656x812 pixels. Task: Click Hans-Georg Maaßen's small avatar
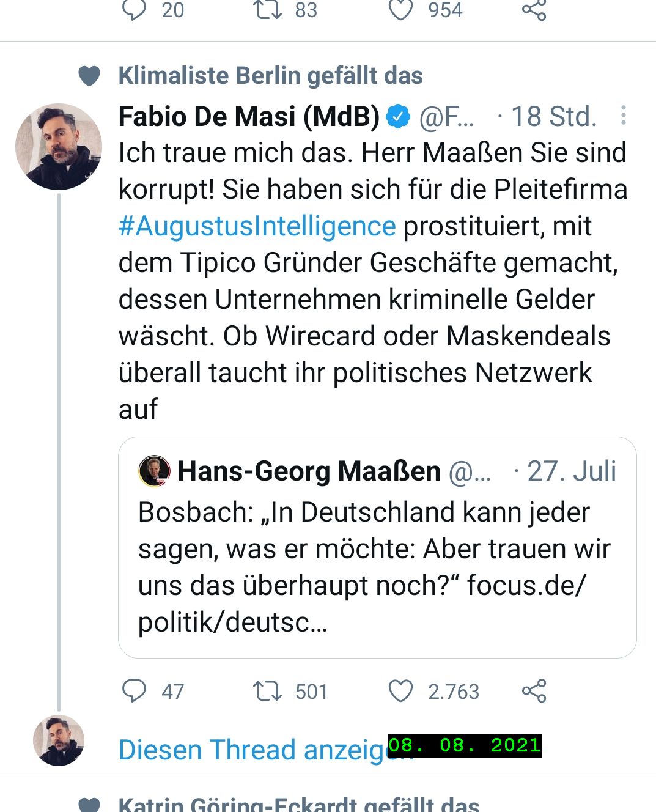(x=155, y=471)
